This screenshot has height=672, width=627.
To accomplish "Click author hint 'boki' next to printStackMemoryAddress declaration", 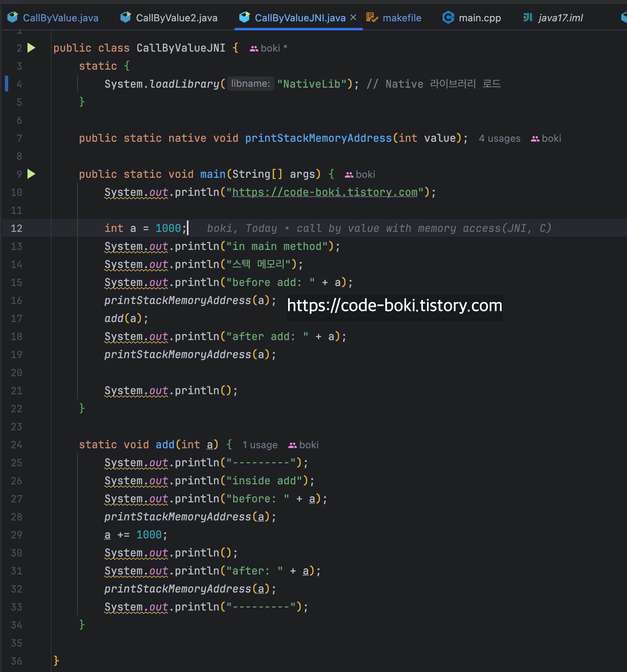I will click(x=546, y=138).
